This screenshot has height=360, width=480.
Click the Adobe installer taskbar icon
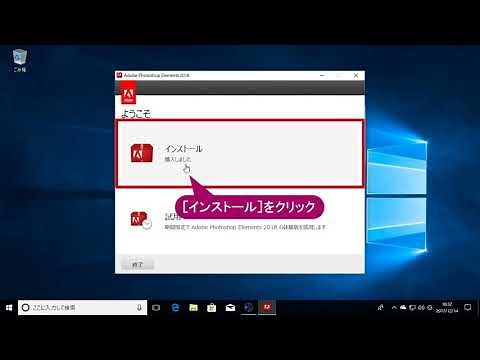(x=267, y=307)
